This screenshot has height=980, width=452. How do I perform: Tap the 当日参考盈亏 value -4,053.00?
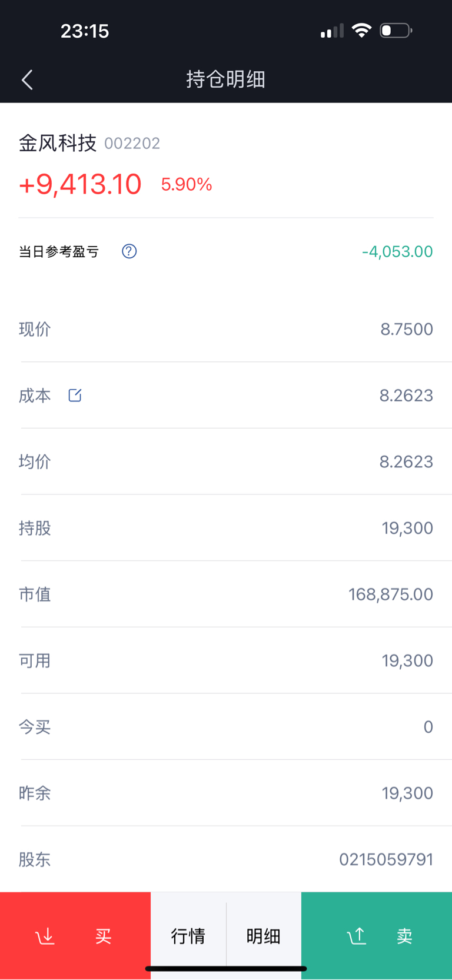397,252
